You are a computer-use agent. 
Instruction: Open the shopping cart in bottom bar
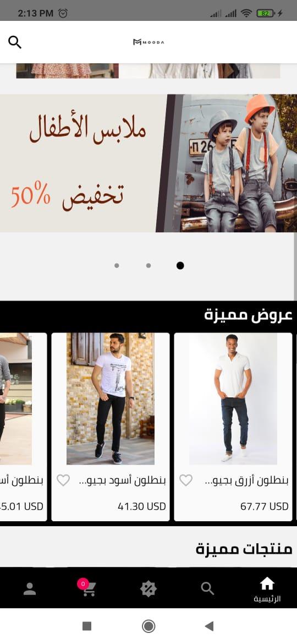88,588
